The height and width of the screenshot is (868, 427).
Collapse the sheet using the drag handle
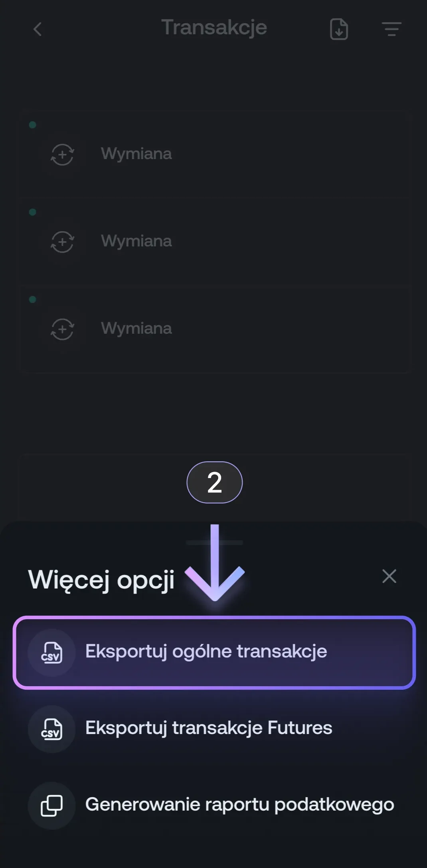pyautogui.click(x=215, y=541)
